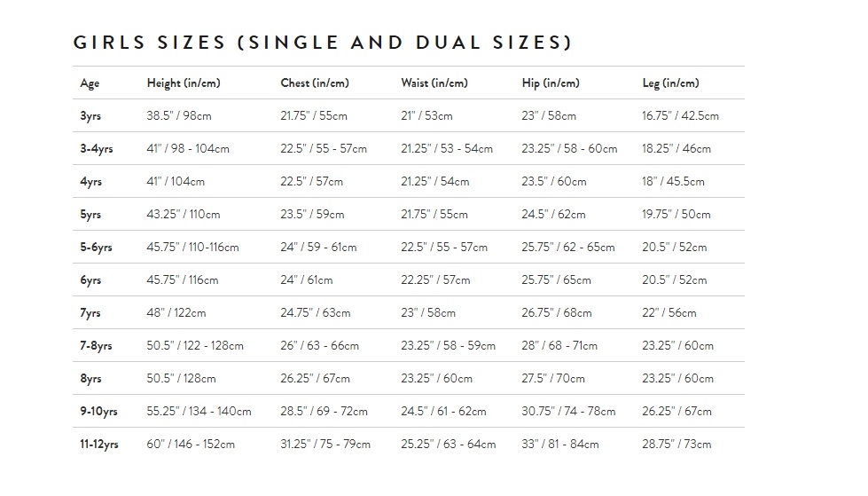Click the 7-8yrs age label
Image resolution: width=868 pixels, height=496 pixels.
96,346
